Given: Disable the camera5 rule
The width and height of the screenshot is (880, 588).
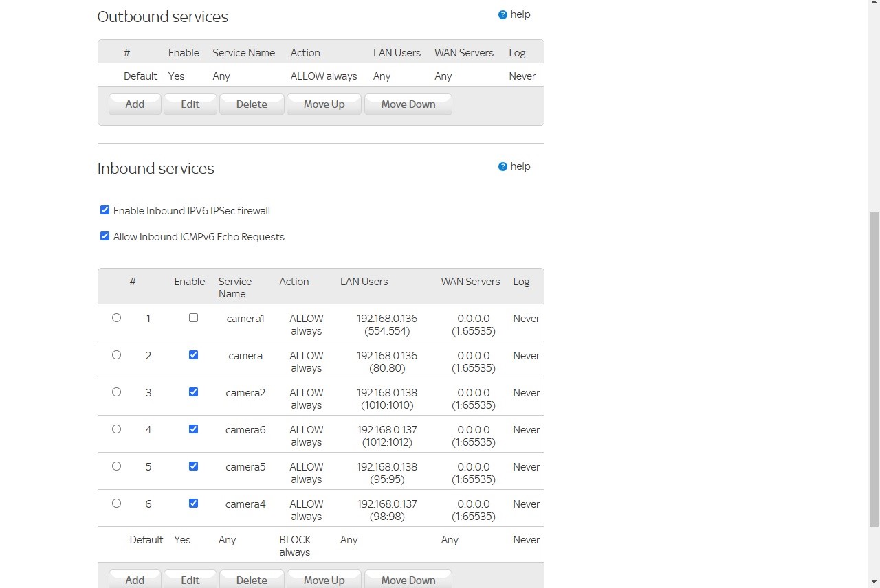Looking at the screenshot, I should point(193,466).
